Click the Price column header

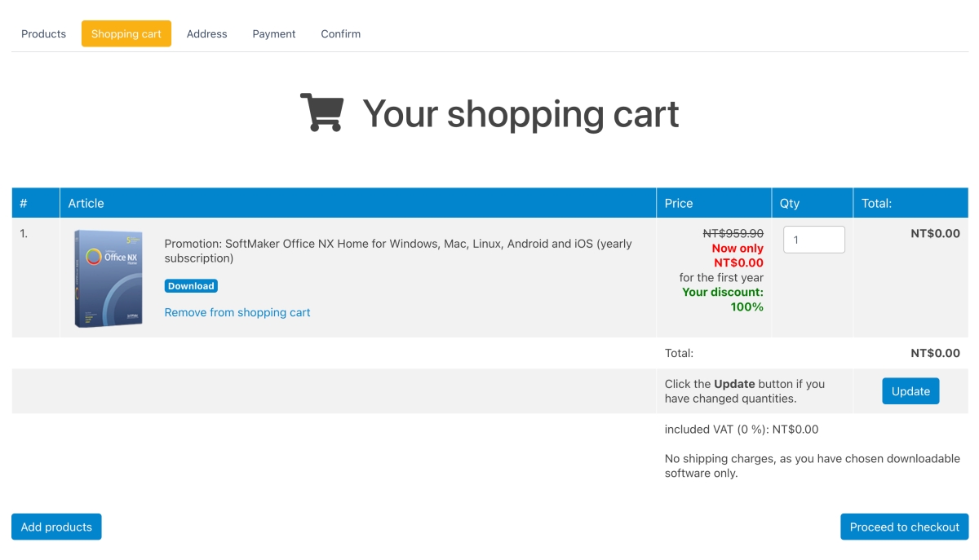(x=678, y=203)
